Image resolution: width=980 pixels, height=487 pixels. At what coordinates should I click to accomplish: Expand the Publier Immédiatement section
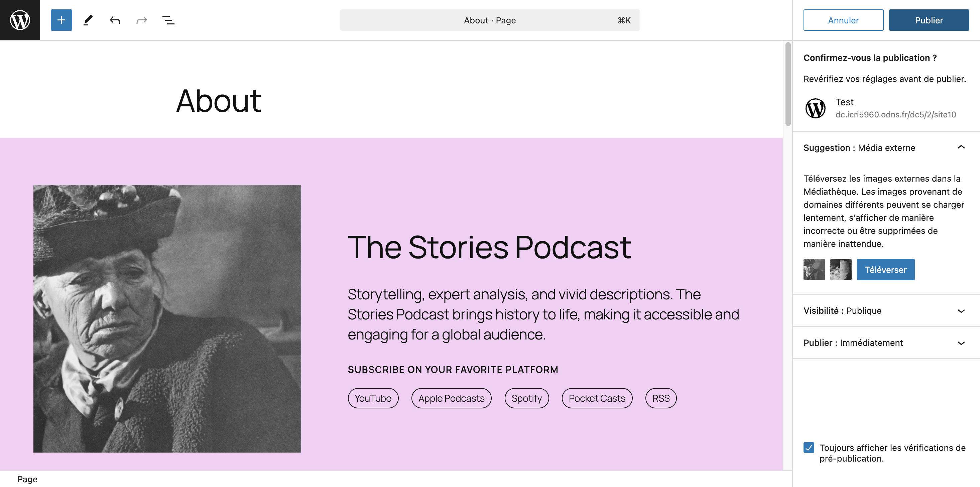coord(961,343)
